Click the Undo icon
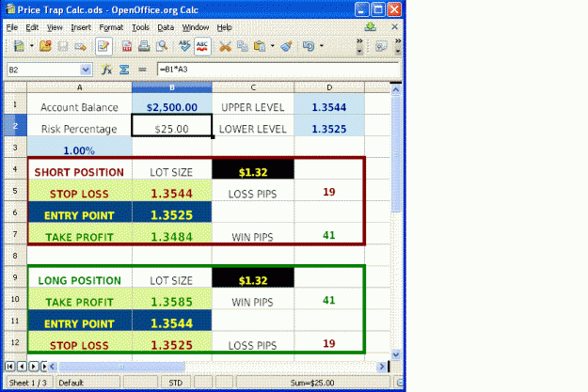Viewport: 588px width, 392px height. pyautogui.click(x=309, y=46)
